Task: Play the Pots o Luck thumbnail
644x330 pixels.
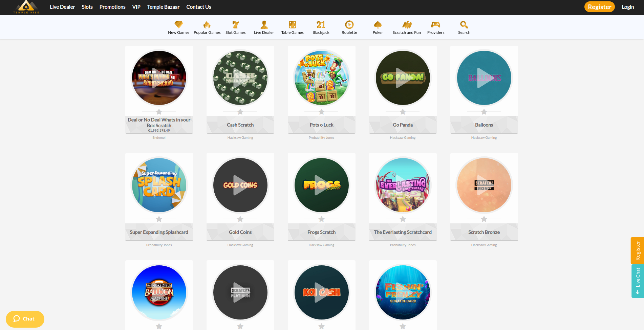Action: pos(322,78)
